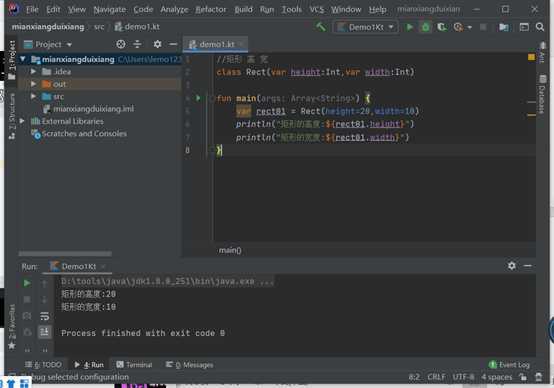This screenshot has width=554, height=388.
Task: Open the Edit menu
Action: coord(53,10)
